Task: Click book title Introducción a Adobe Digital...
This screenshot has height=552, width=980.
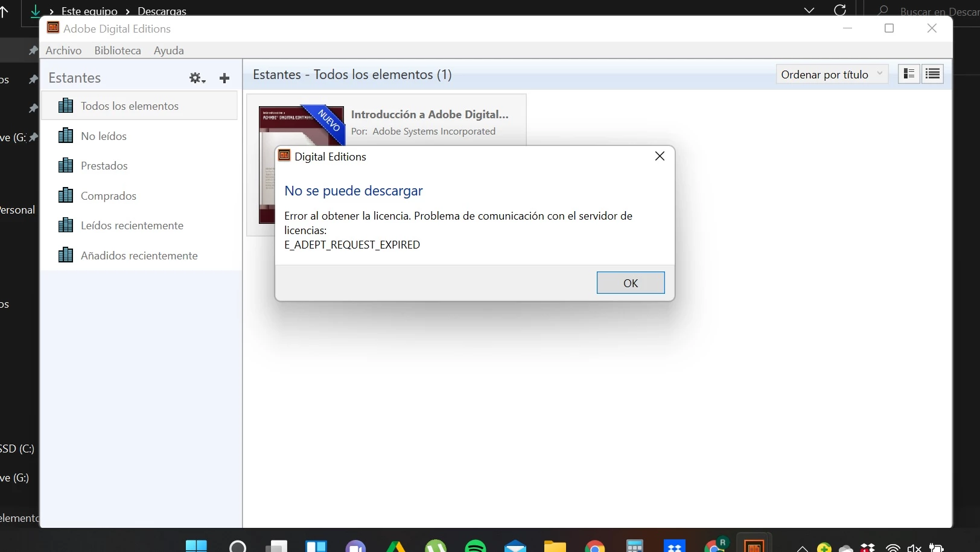Action: pos(430,115)
